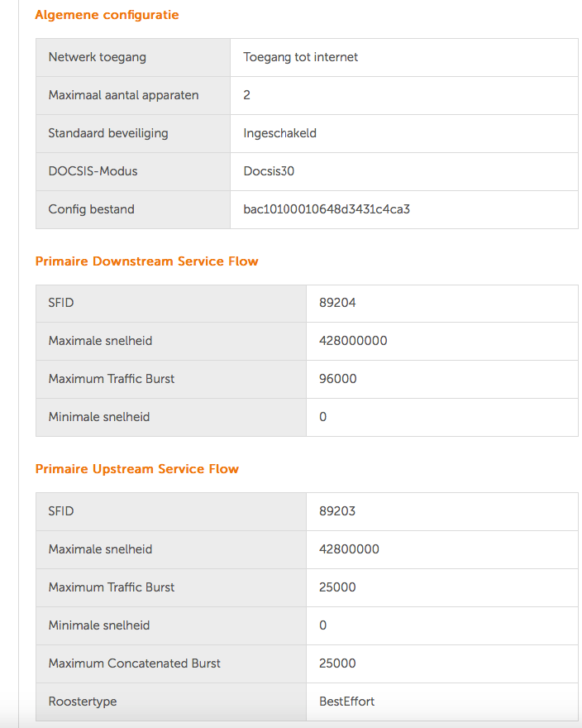
Task: Click the Docsis30 mode value
Action: [269, 171]
